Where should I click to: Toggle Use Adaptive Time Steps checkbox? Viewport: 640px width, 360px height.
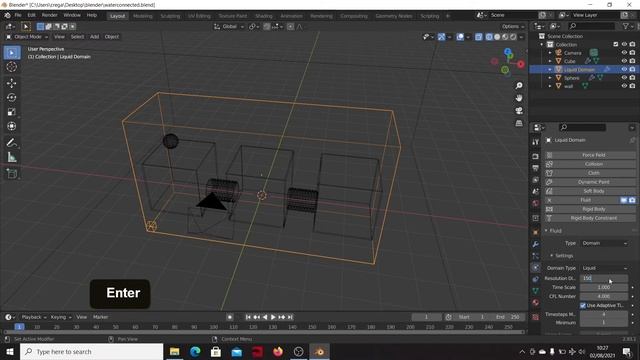pyautogui.click(x=583, y=305)
